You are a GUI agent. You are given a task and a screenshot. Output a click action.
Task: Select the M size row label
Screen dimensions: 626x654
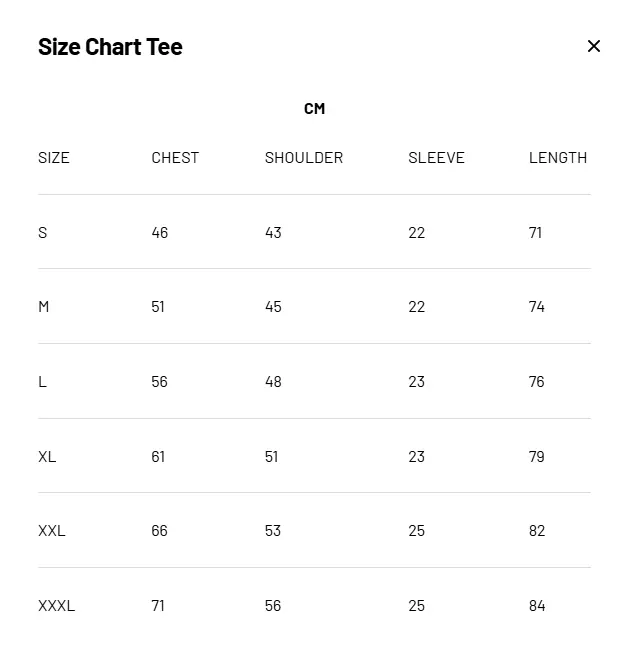44,306
